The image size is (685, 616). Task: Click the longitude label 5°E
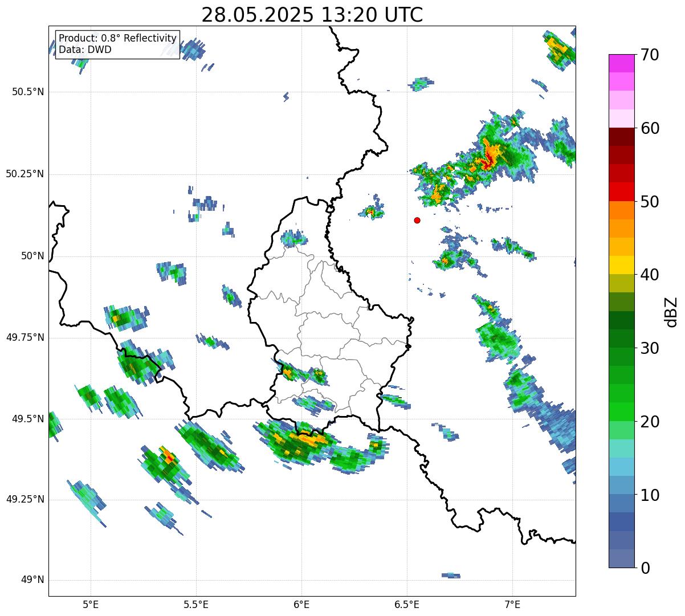(91, 605)
